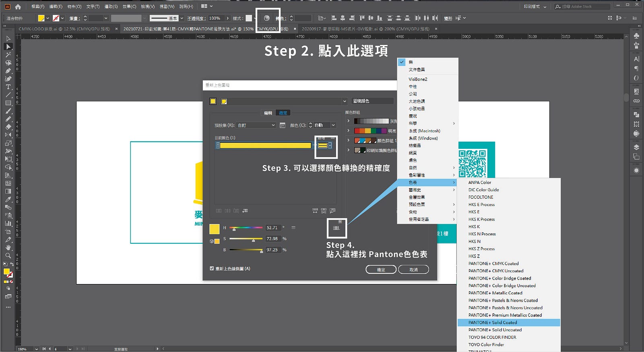Expand the 灰階 color group
Screen dimensions: 644x352
349,121
